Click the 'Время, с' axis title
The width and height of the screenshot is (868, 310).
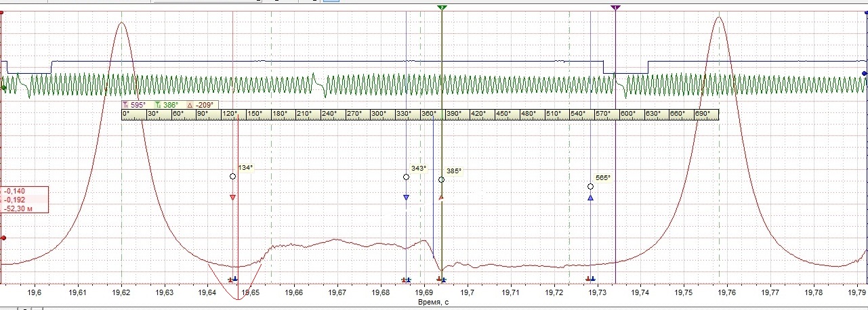pos(434,303)
